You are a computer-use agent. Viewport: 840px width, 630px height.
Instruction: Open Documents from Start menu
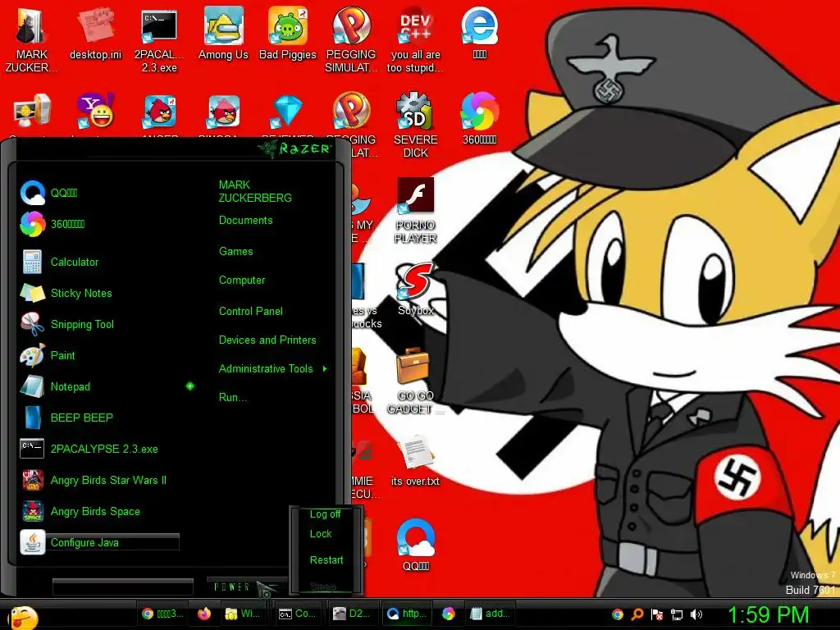pos(245,220)
